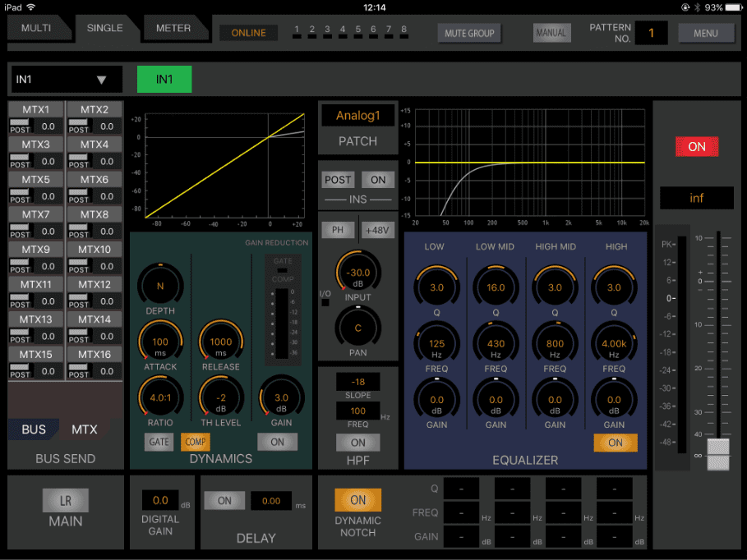The image size is (747, 560).
Task: Select mute group number 1
Action: 297,31
